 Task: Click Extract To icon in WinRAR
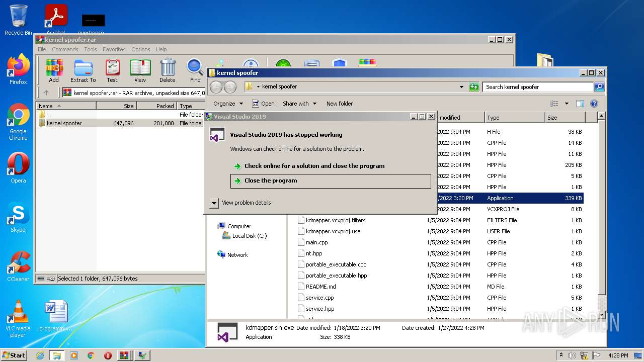click(x=83, y=71)
